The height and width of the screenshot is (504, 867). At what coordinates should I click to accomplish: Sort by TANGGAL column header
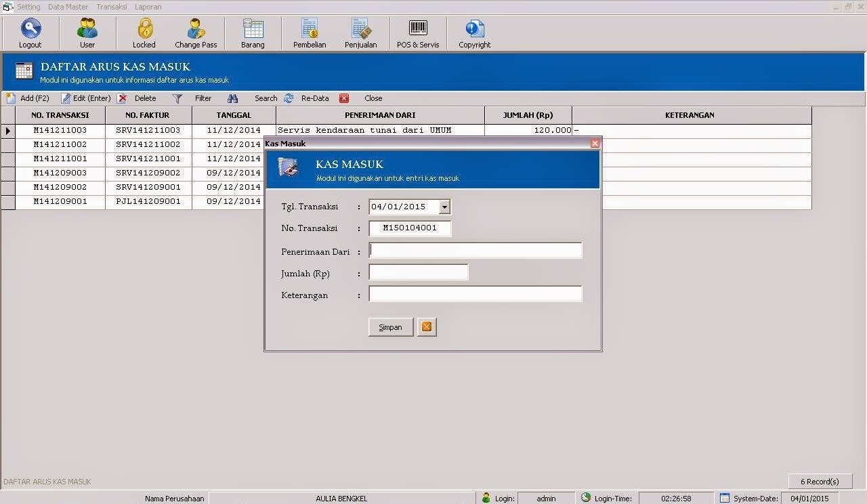coord(234,115)
